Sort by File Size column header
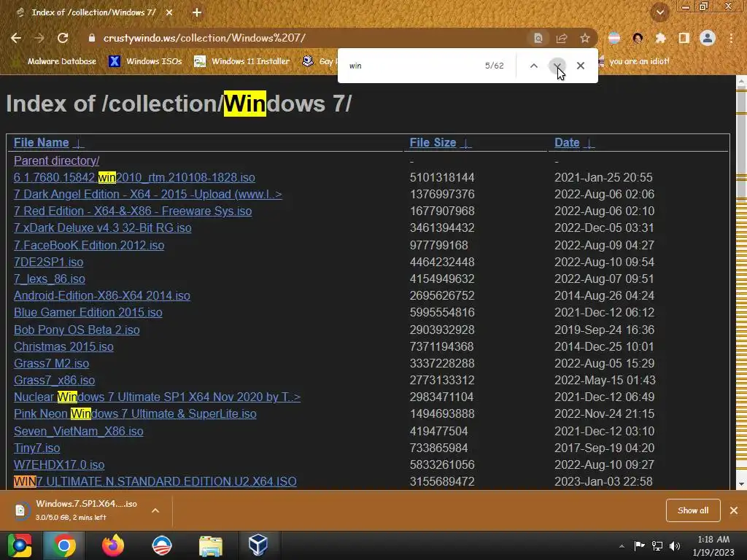The image size is (747, 560). (433, 142)
